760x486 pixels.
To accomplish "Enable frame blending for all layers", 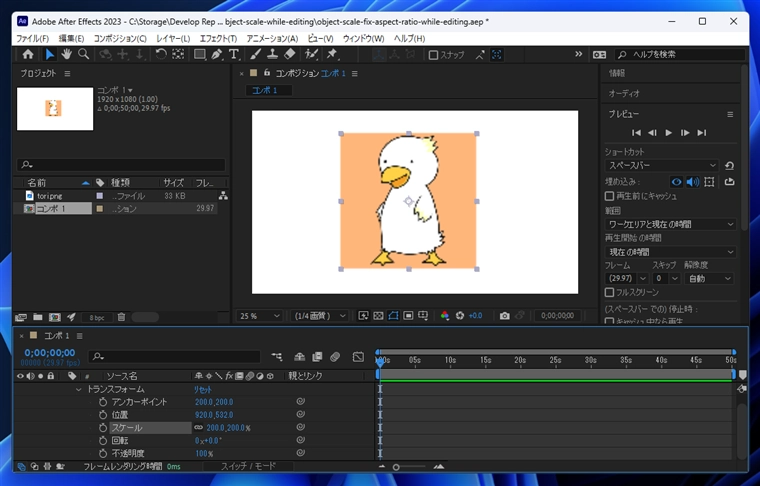I will point(317,357).
